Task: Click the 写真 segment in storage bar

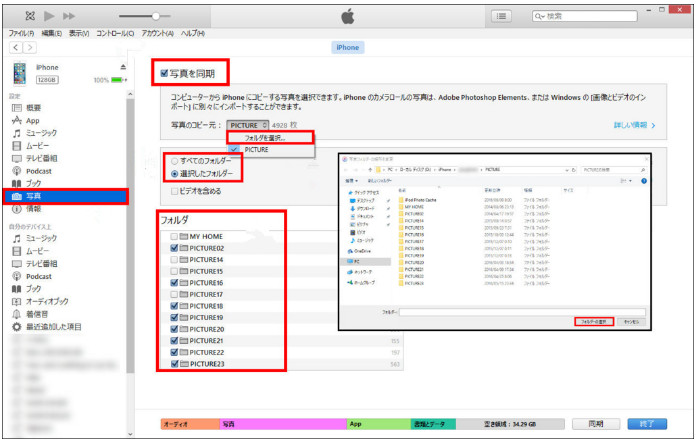Action: [283, 424]
